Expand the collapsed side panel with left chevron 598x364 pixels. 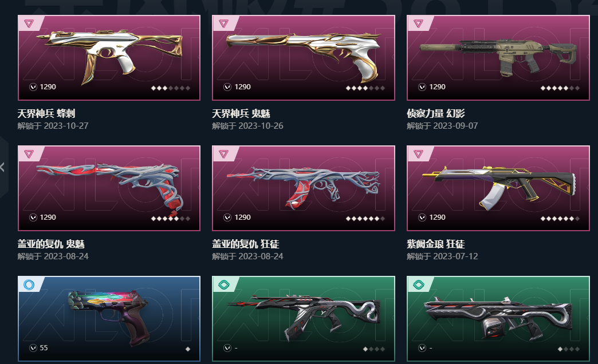2,167
